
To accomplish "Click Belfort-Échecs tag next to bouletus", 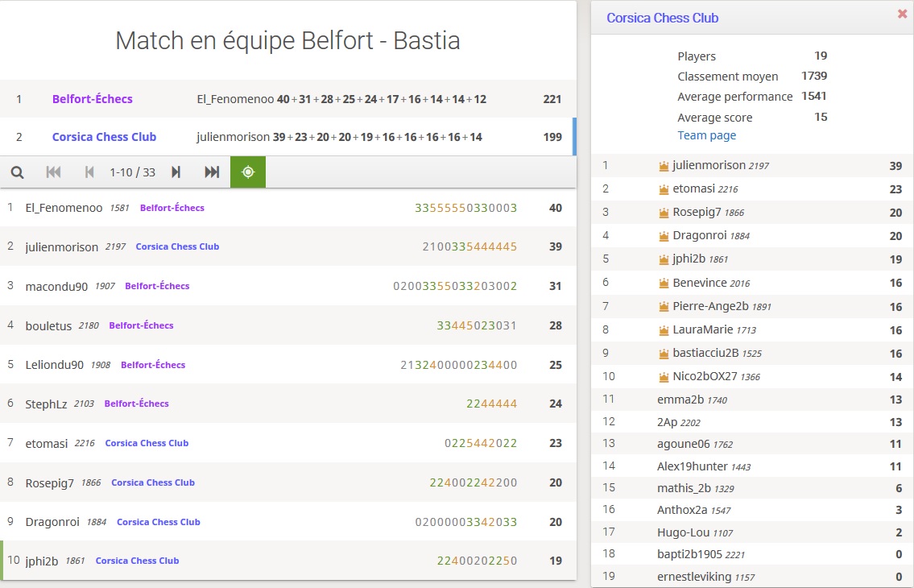I will click(141, 325).
